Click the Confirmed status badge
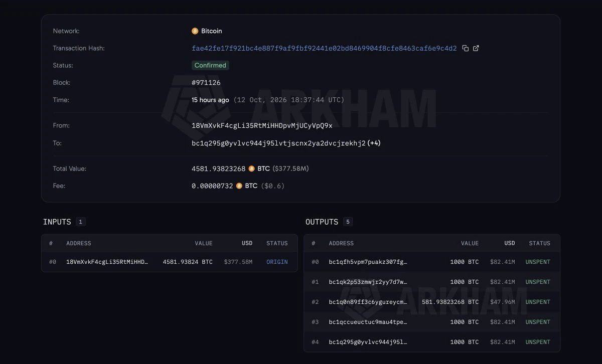Screen dimensions: 602x364 coord(210,65)
